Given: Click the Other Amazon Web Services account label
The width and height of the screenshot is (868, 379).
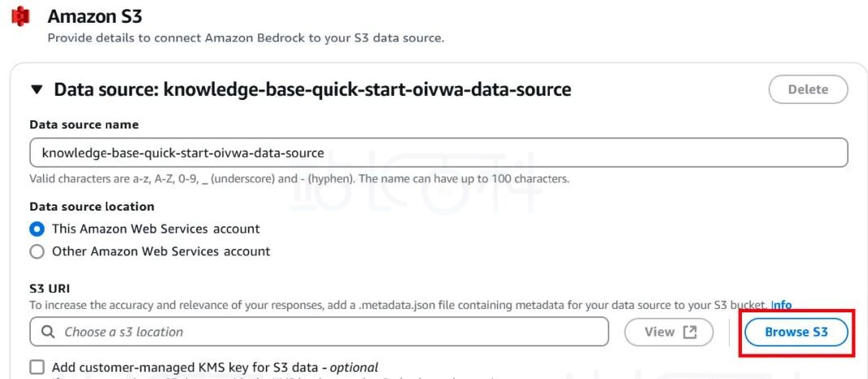Looking at the screenshot, I should tap(161, 252).
